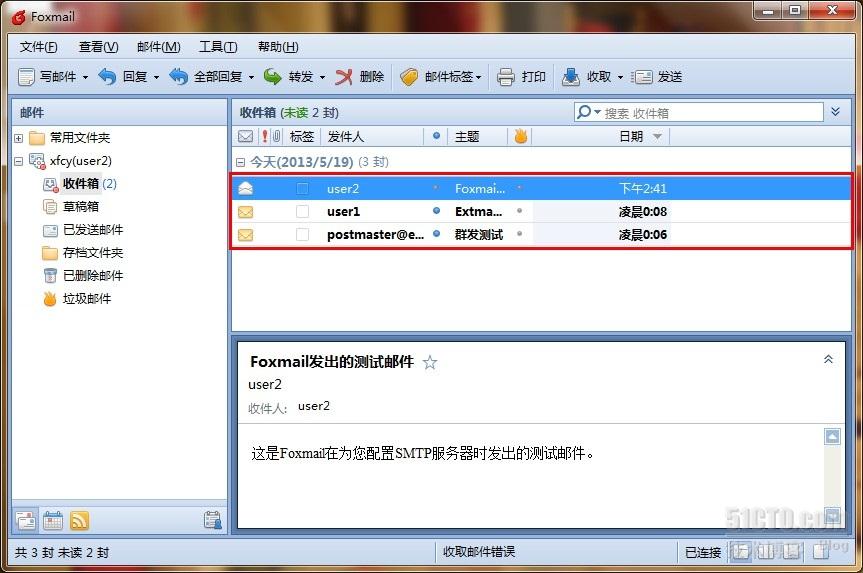
Task: Click the Forward (转发) green arrow icon
Action: pos(272,77)
